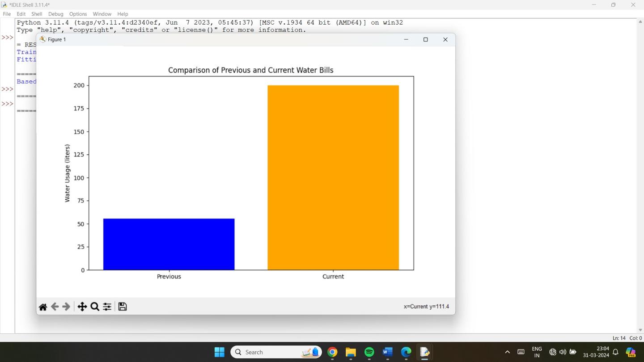
Task: Open the touch keyboard tray icon
Action: [x=521, y=352]
